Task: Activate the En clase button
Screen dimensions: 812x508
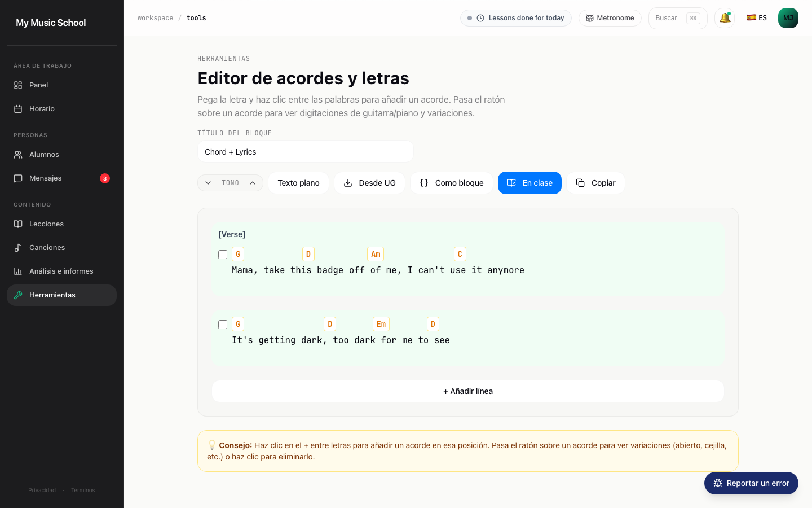Action: pos(529,183)
